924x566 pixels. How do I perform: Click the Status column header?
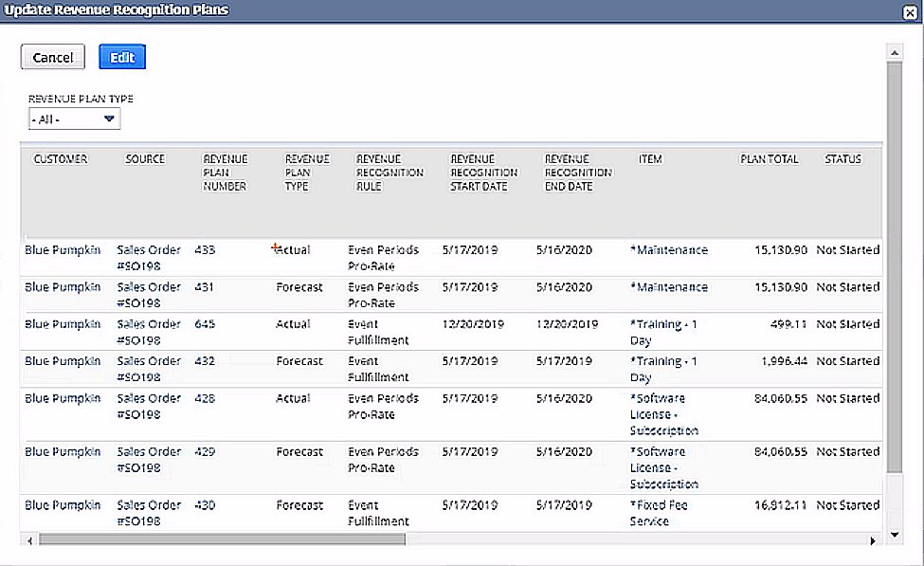coord(842,159)
